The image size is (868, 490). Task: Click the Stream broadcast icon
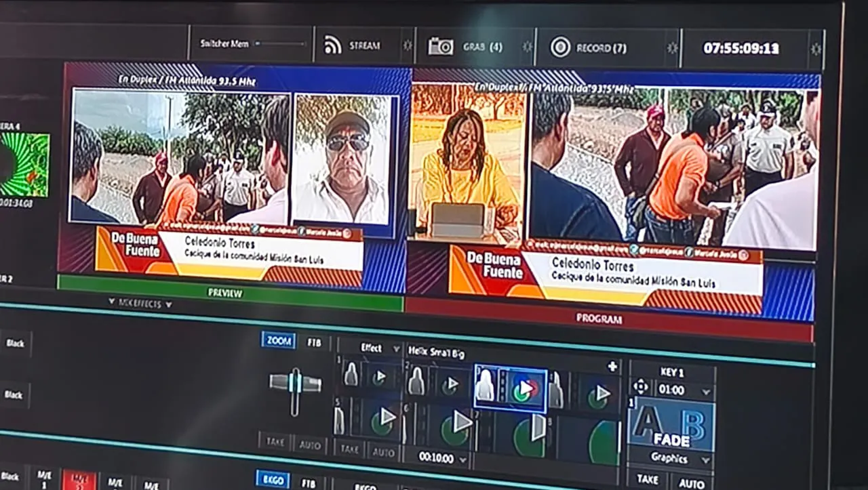333,45
